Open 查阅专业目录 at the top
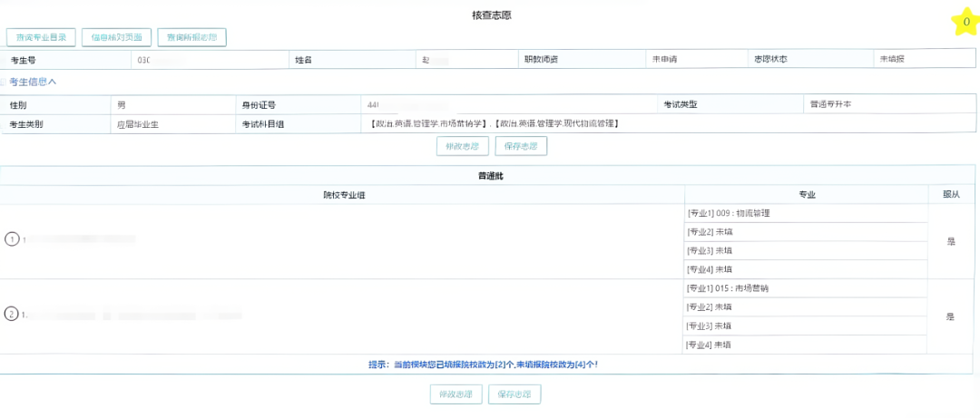The height and width of the screenshot is (418, 980). (x=41, y=37)
